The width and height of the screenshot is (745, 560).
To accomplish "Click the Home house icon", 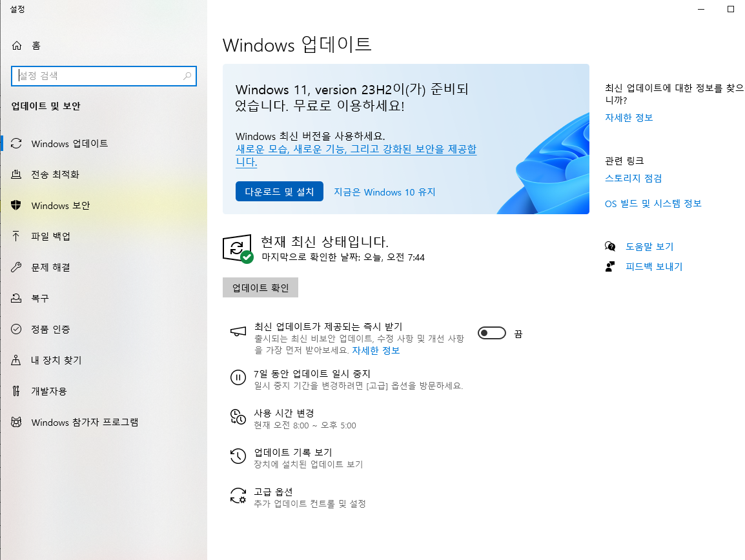I will [17, 46].
